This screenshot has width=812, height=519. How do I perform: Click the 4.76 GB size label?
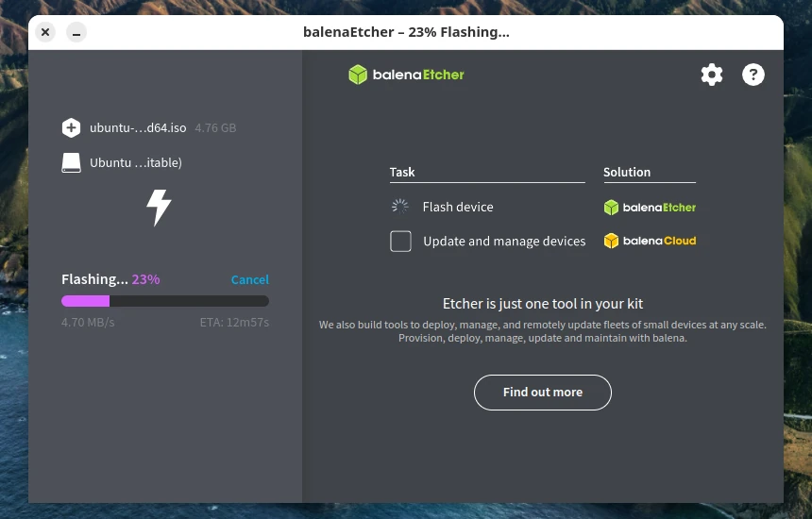[x=215, y=127]
